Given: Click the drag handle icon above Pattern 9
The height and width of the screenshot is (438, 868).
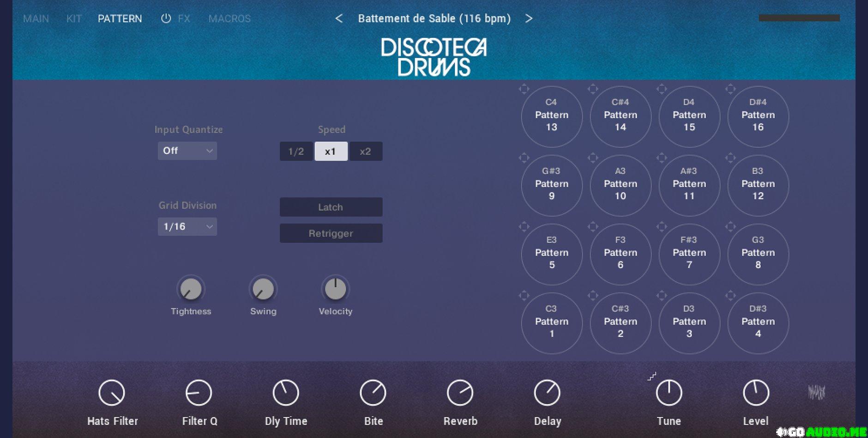Looking at the screenshot, I should click(524, 158).
